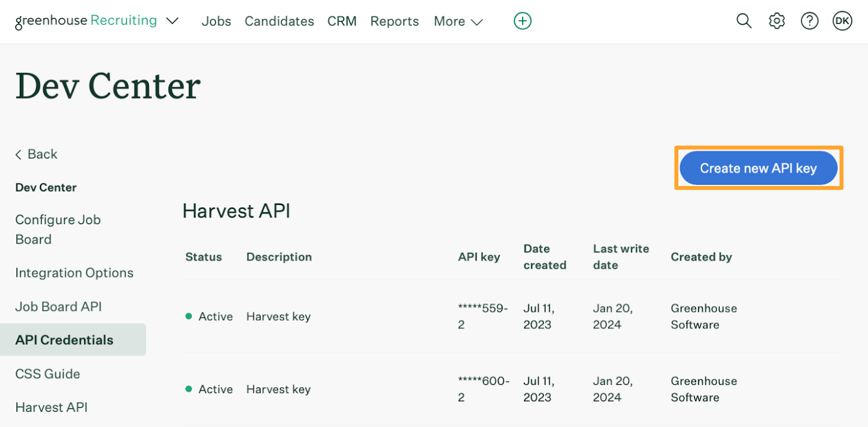Image resolution: width=868 pixels, height=427 pixels.
Task: Open the Candidates nav item
Action: [279, 21]
